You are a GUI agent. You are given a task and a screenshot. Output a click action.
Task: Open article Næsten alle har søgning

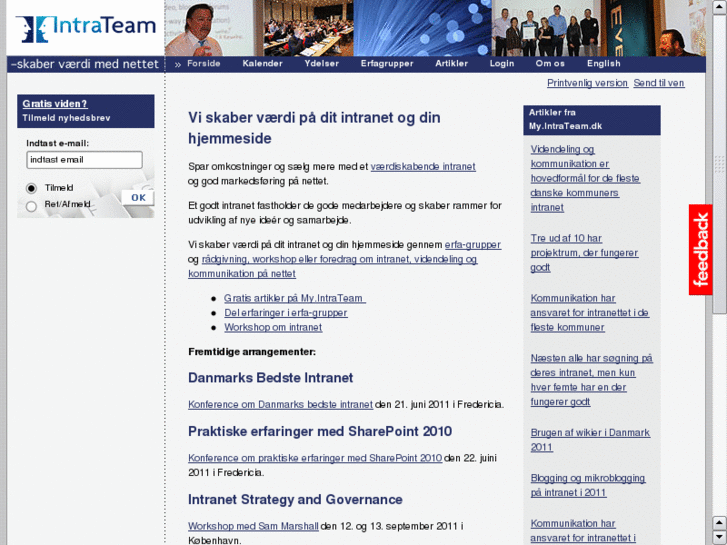(592, 380)
